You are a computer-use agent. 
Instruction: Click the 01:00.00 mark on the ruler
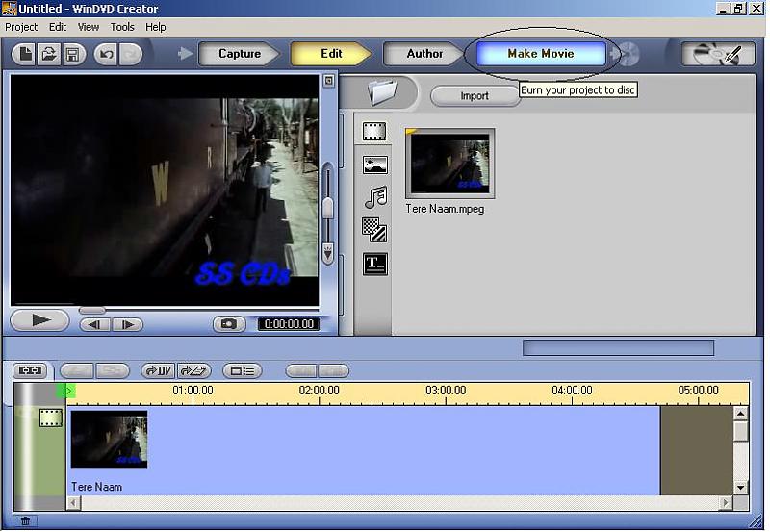tap(192, 391)
